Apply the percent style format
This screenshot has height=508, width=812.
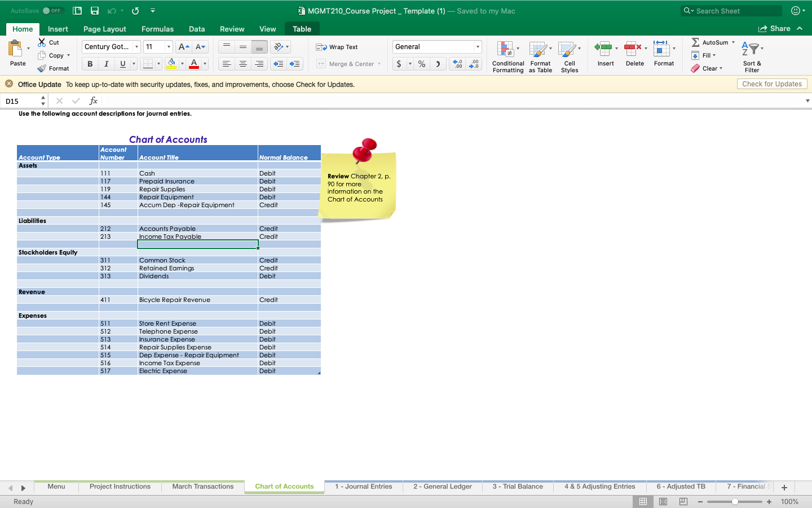pyautogui.click(x=421, y=64)
